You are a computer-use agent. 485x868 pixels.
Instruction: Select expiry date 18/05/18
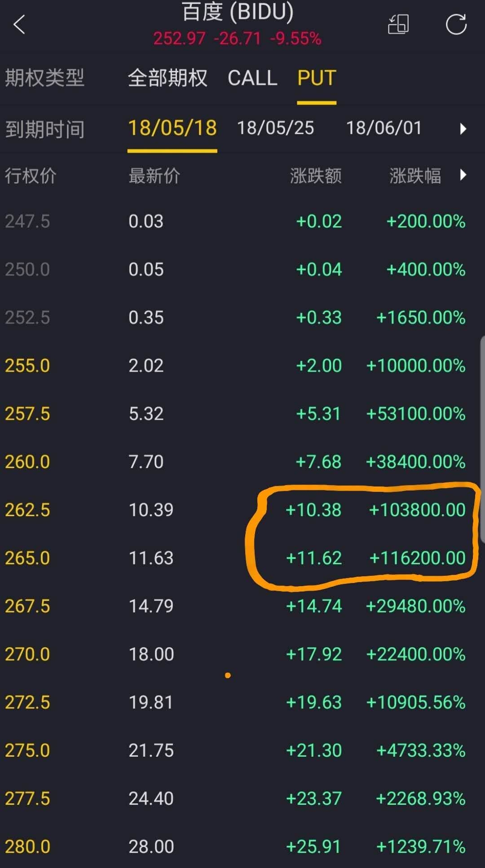pyautogui.click(x=172, y=128)
